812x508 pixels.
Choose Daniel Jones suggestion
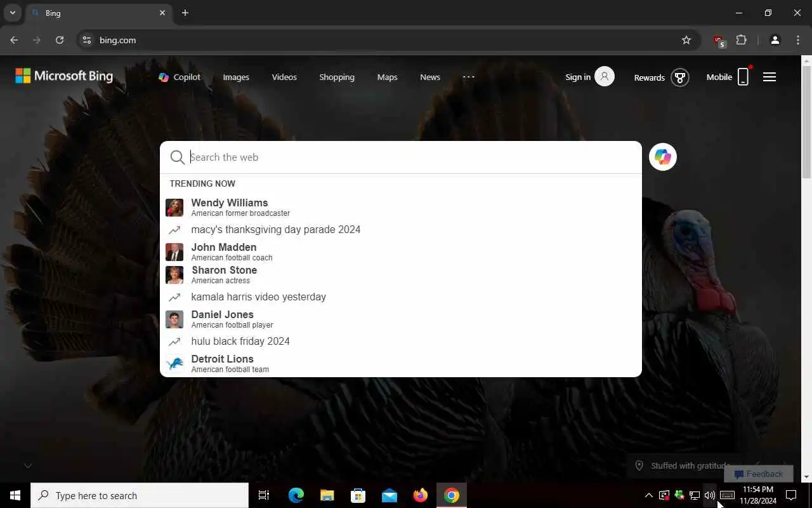[x=401, y=319]
